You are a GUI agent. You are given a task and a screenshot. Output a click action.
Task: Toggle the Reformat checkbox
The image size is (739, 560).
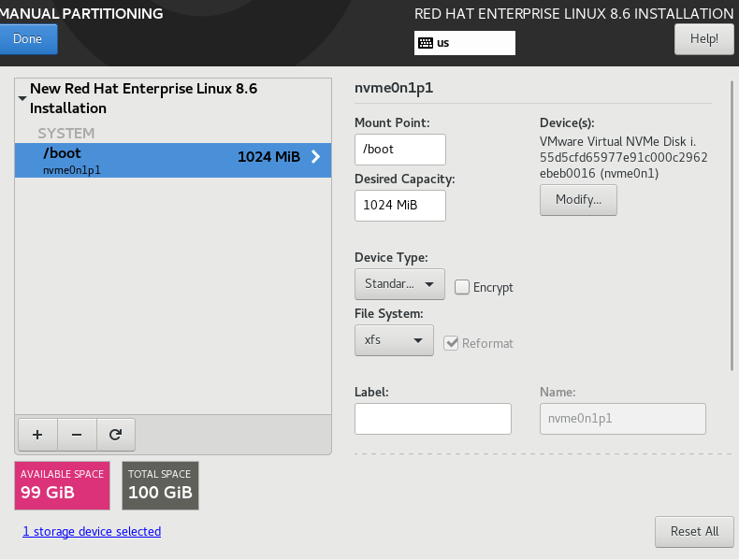pyautogui.click(x=451, y=343)
